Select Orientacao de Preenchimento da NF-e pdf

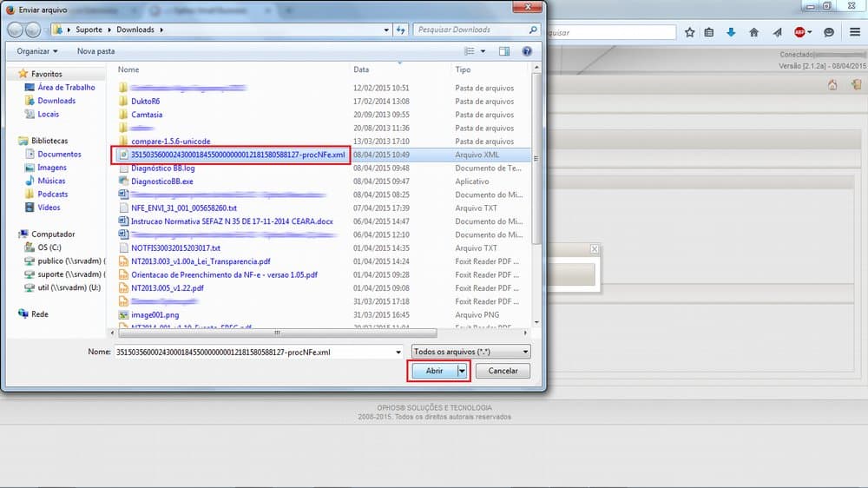(224, 274)
